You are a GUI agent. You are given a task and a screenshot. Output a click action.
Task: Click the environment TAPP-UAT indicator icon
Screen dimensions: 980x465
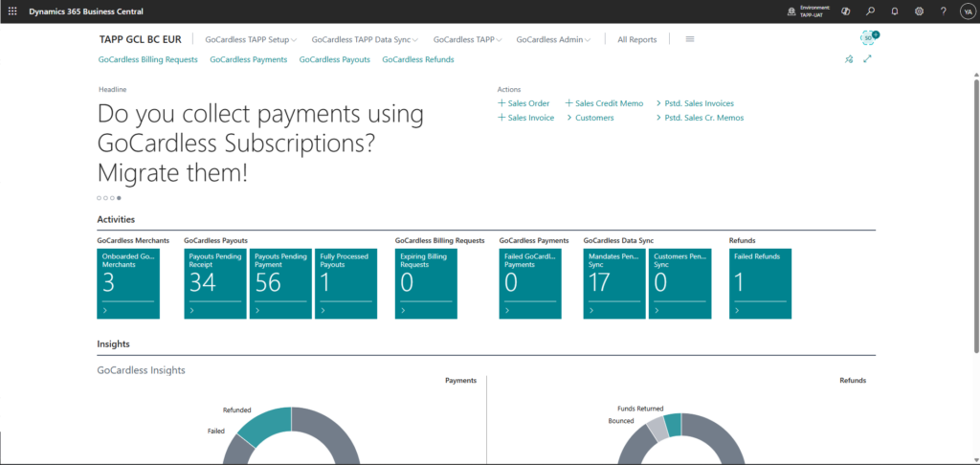click(791, 11)
